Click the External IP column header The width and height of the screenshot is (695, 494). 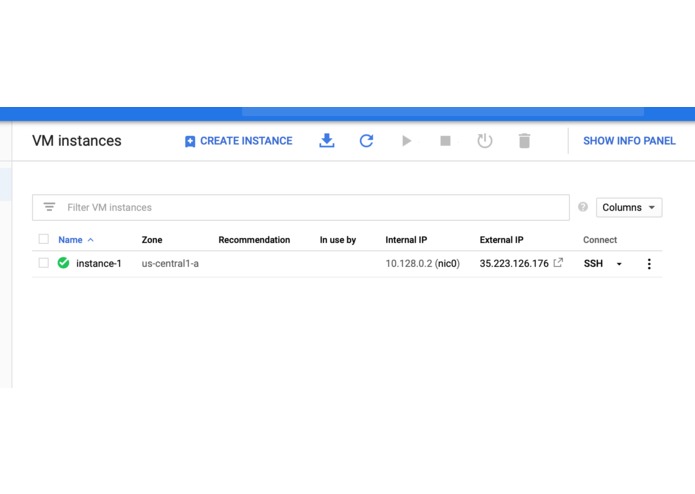pyautogui.click(x=501, y=240)
